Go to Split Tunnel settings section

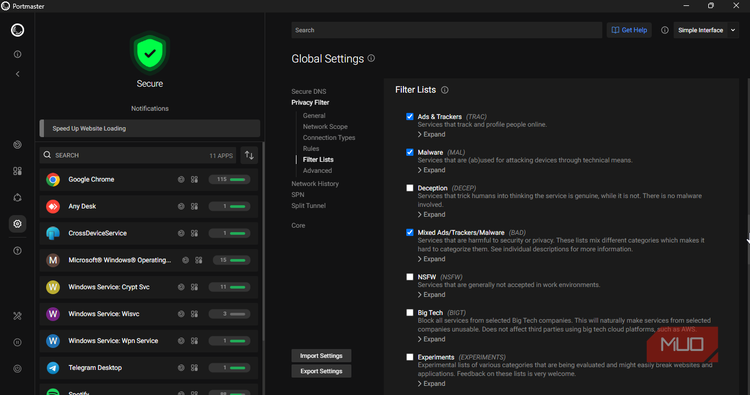point(309,206)
